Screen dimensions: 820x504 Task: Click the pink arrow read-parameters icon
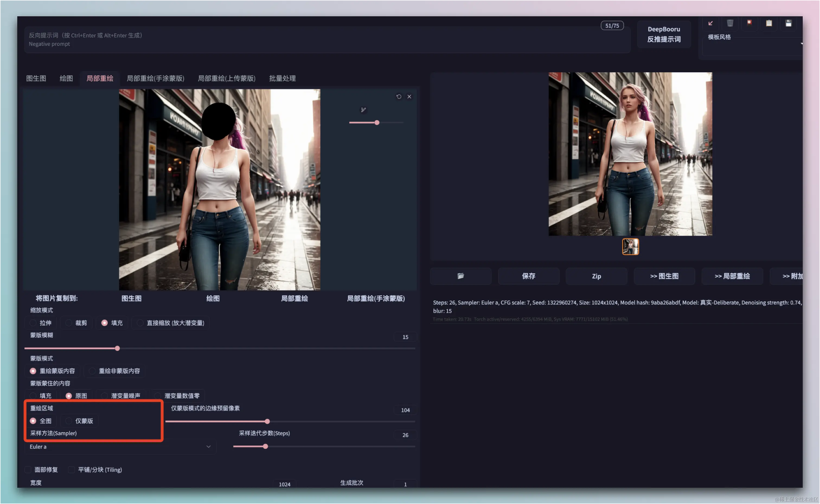(710, 23)
